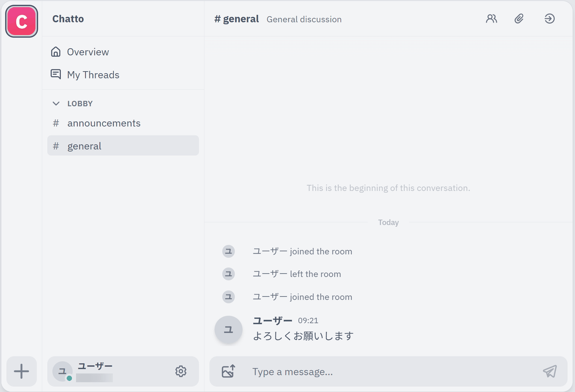Click the My Threads chat icon

pyautogui.click(x=56, y=75)
